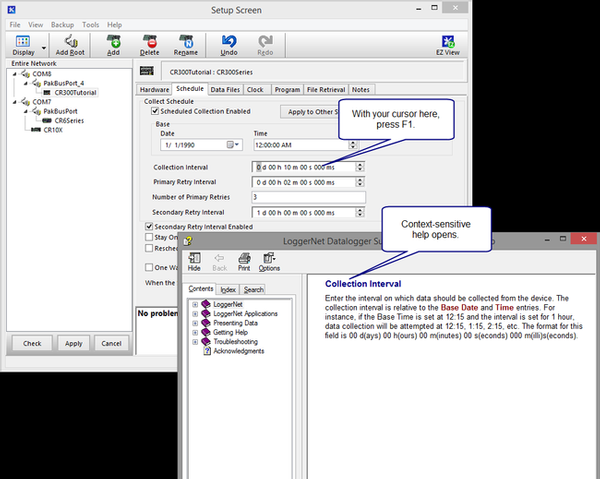Click the Display toolbar icon
This screenshot has height=479, width=600.
pos(22,39)
